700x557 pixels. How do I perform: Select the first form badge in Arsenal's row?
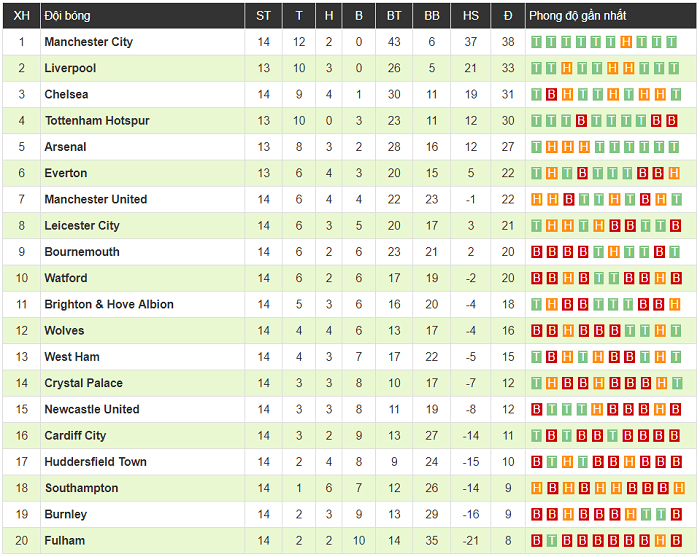pyautogui.click(x=537, y=147)
